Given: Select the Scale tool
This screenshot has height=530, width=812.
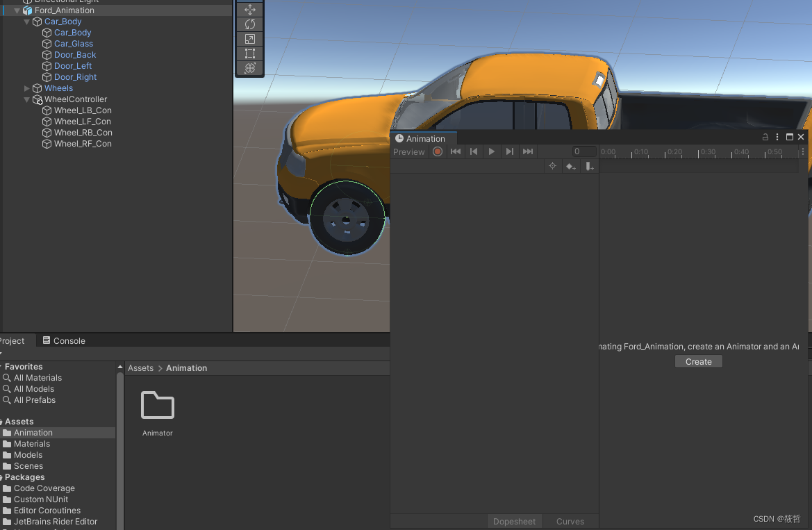Looking at the screenshot, I should pos(249,39).
